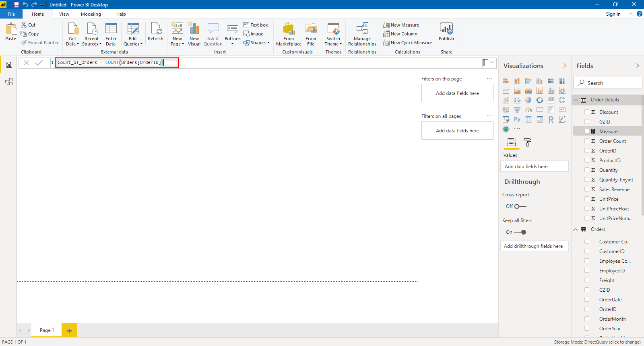Click the Fields search box
This screenshot has width=644, height=346.
pyautogui.click(x=607, y=83)
